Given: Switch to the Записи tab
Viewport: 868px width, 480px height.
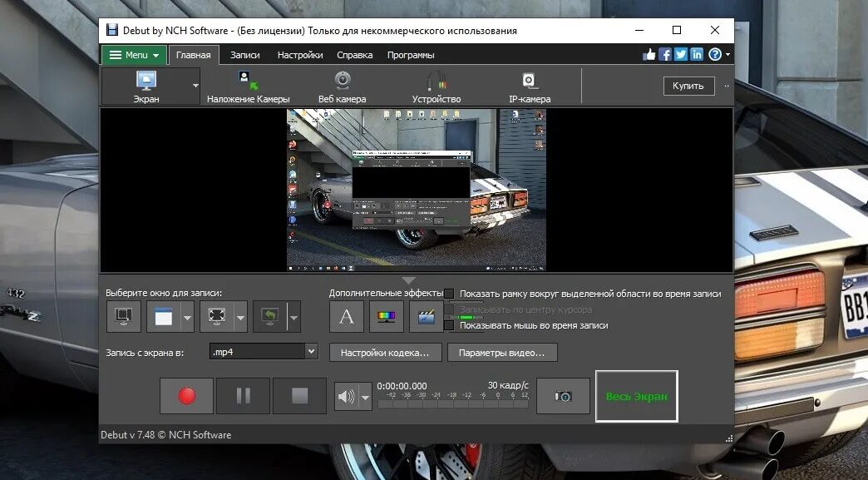Looking at the screenshot, I should point(244,55).
